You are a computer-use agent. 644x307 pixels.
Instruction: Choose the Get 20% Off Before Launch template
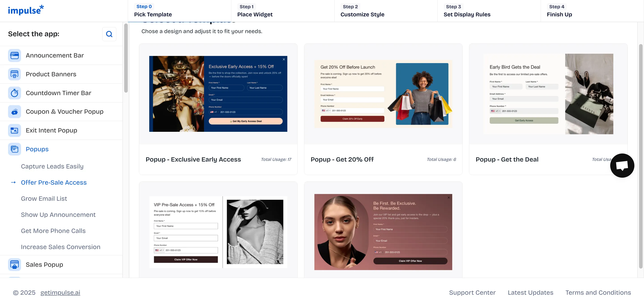click(x=383, y=109)
